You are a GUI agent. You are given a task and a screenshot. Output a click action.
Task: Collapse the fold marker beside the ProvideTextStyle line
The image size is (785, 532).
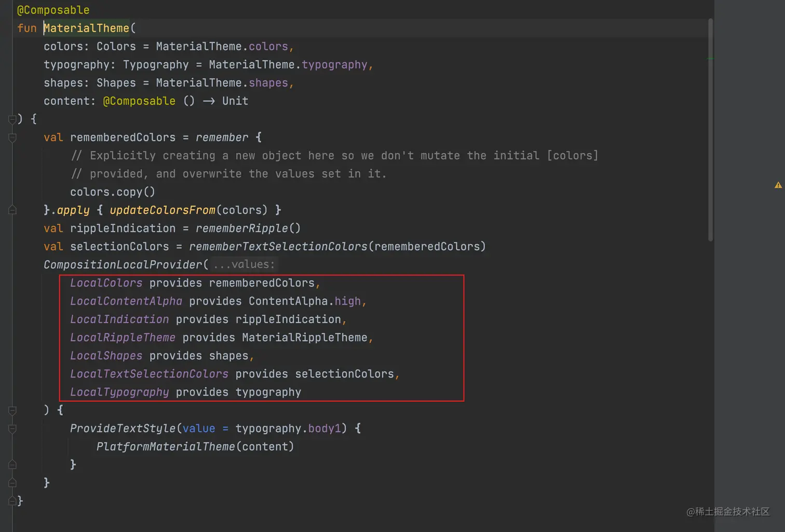point(12,429)
